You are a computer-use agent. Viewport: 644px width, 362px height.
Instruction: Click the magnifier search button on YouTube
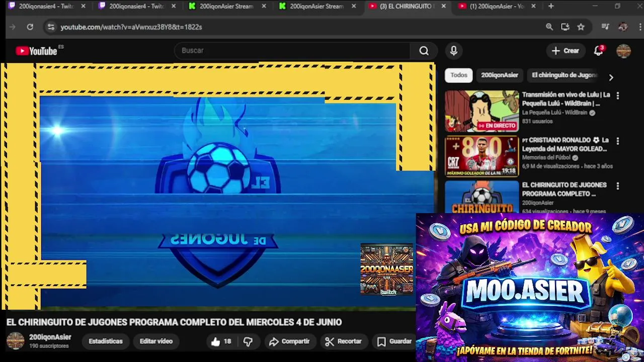[x=424, y=51]
